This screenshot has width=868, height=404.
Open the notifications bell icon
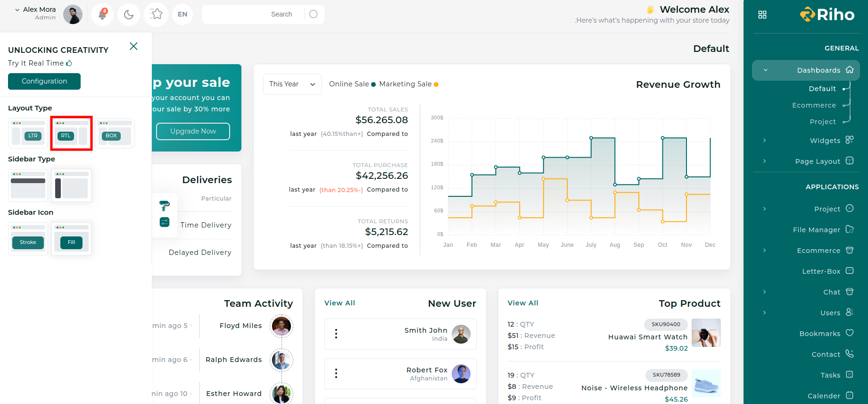point(102,14)
